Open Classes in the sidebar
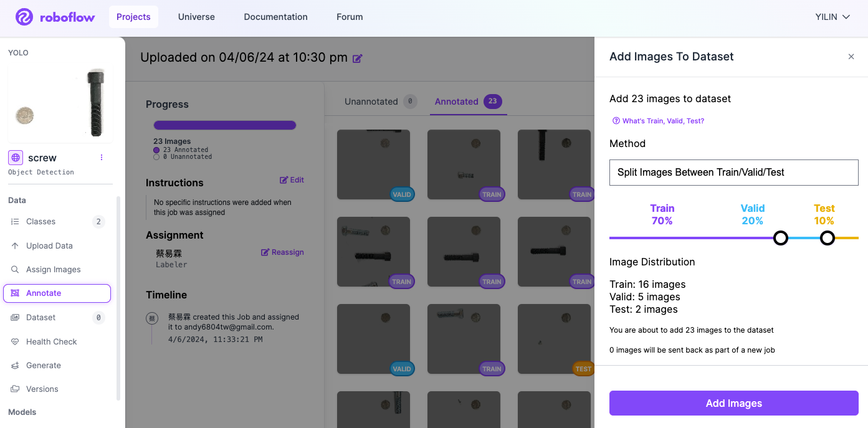Image resolution: width=868 pixels, height=428 pixels. tap(41, 222)
